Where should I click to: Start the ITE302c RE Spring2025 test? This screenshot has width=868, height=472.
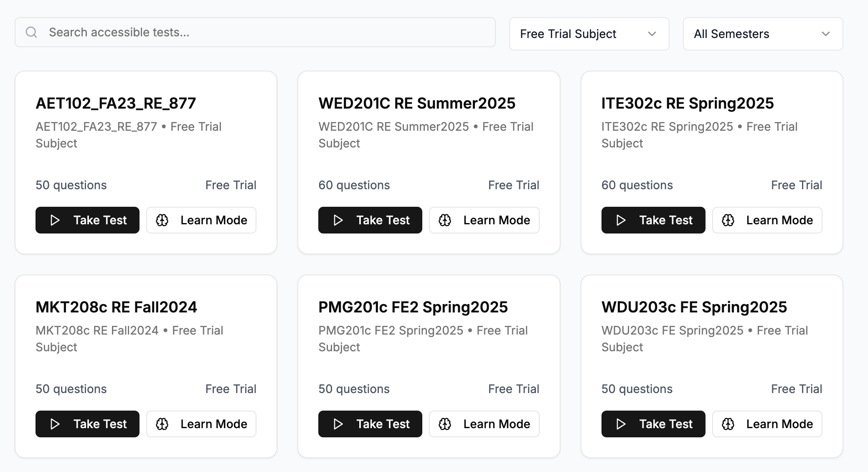tap(653, 220)
